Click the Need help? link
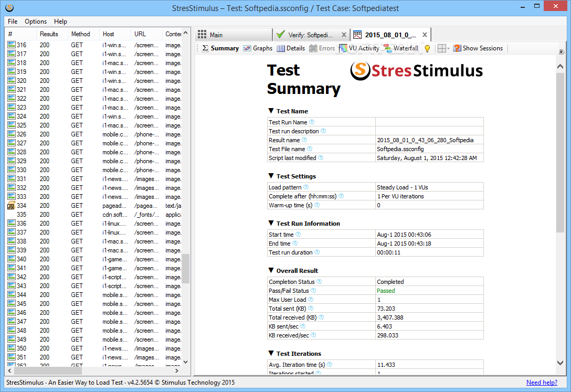Image resolution: width=571 pixels, height=392 pixels. [x=542, y=383]
